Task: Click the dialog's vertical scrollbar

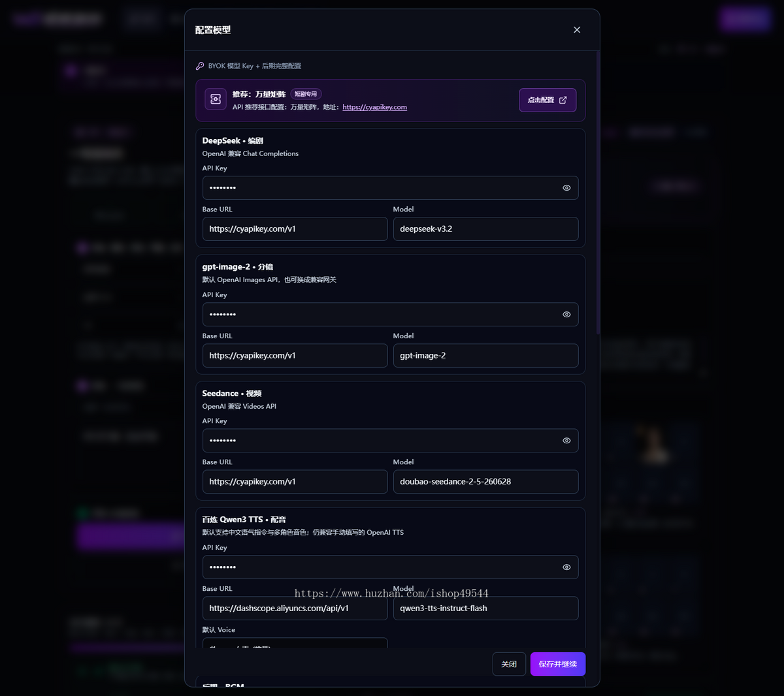Action: 597,193
